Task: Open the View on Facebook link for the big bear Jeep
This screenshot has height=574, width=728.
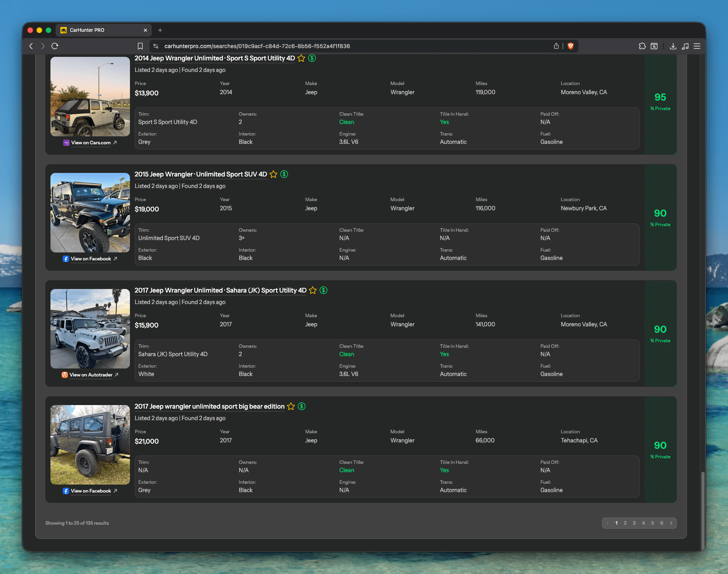Action: (x=91, y=491)
